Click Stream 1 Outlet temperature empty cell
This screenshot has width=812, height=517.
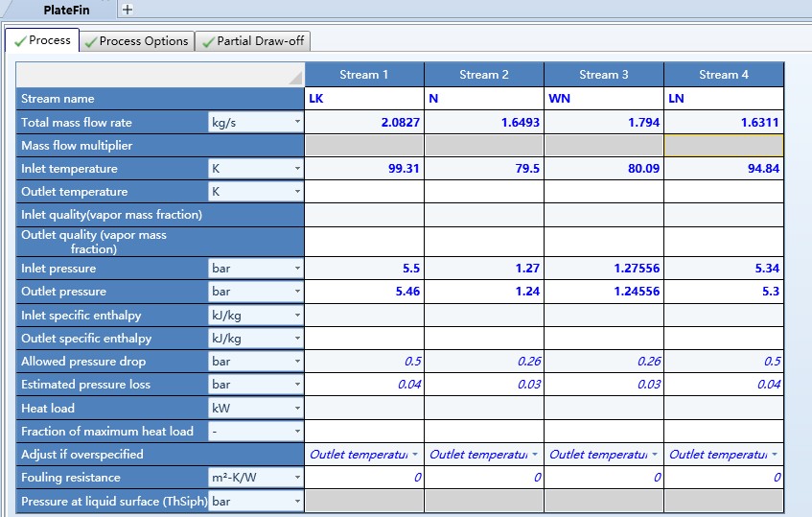click(x=364, y=192)
